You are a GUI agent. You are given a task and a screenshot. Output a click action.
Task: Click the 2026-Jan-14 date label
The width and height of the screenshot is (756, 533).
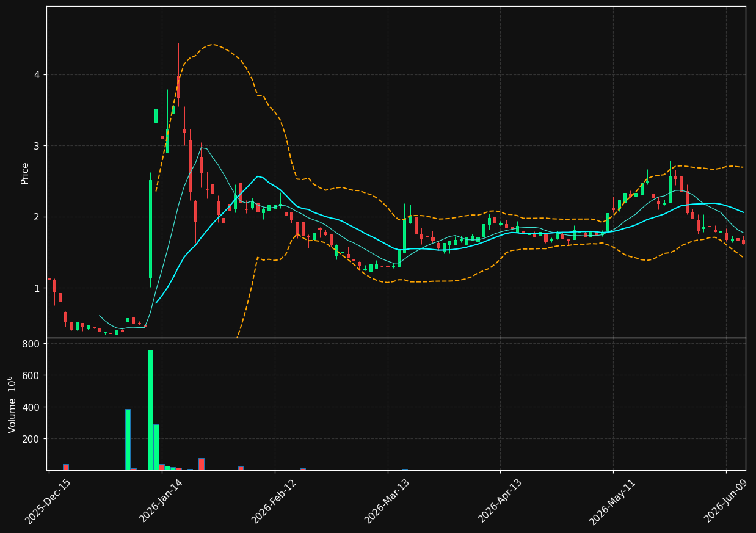161,501
